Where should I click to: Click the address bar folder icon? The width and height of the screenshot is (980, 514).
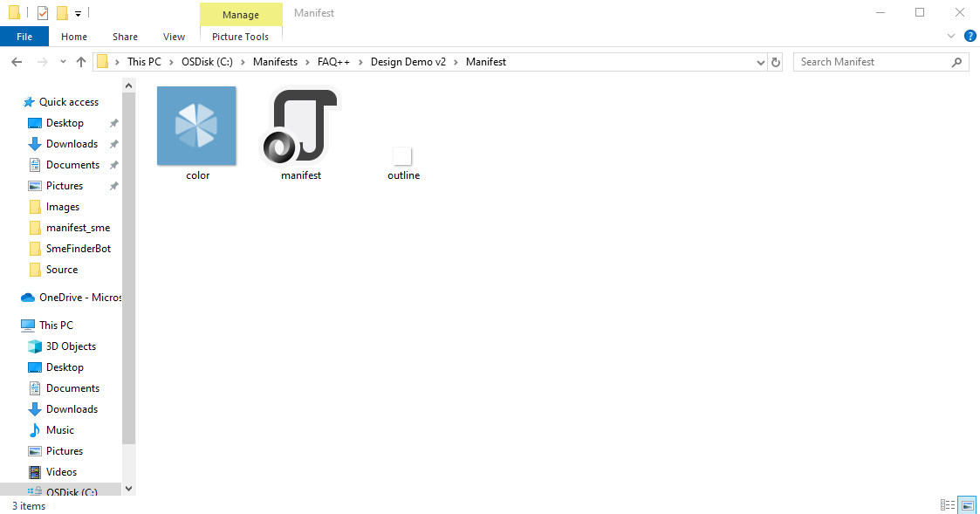(x=103, y=62)
